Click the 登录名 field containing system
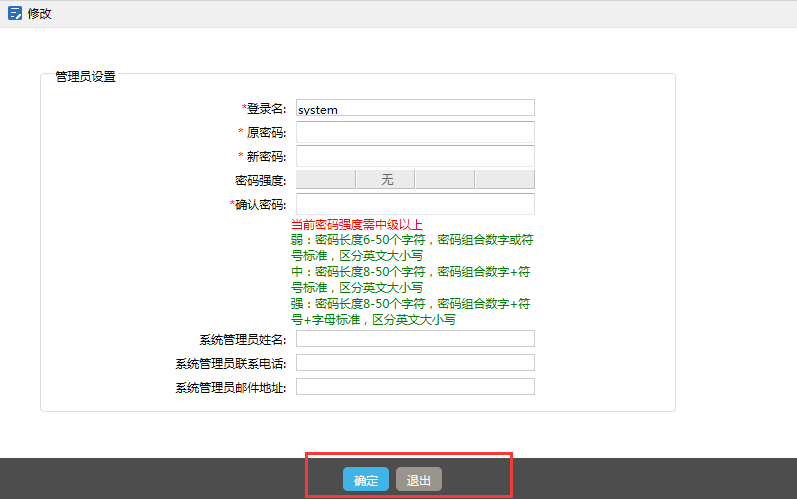The width and height of the screenshot is (797, 499). tap(415, 109)
